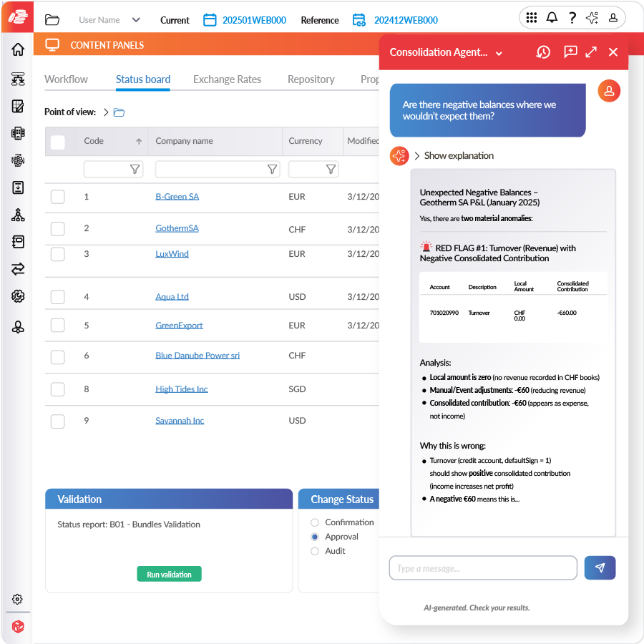The height and width of the screenshot is (644, 644).
Task: Click the help question mark icon
Action: pos(572,18)
